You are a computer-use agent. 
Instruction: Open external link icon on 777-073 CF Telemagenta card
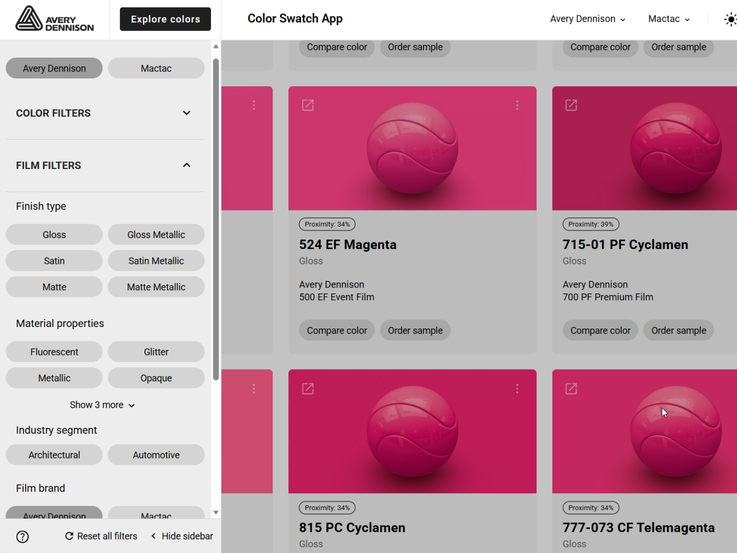pos(571,389)
